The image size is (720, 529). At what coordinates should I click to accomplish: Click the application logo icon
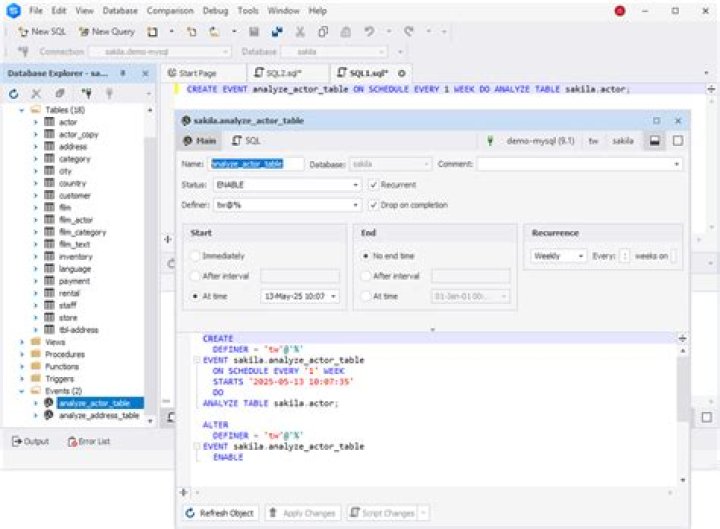pos(13,11)
